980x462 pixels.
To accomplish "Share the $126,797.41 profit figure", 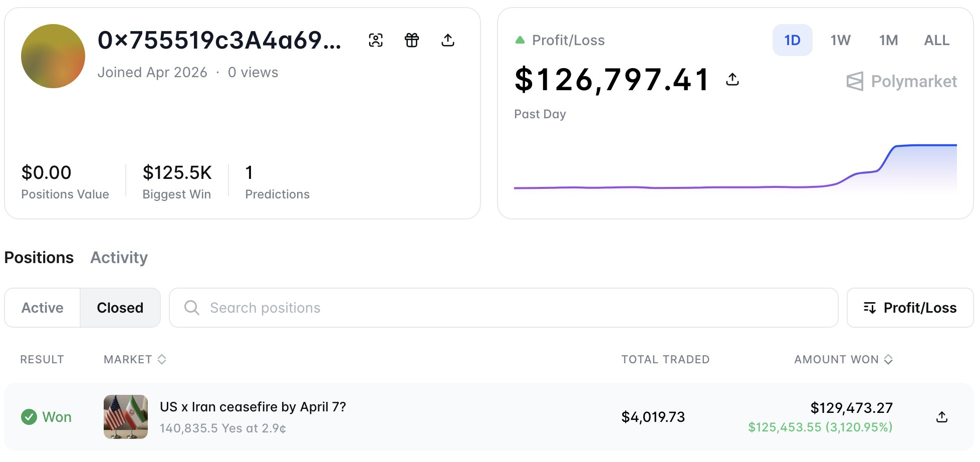I will (x=732, y=79).
